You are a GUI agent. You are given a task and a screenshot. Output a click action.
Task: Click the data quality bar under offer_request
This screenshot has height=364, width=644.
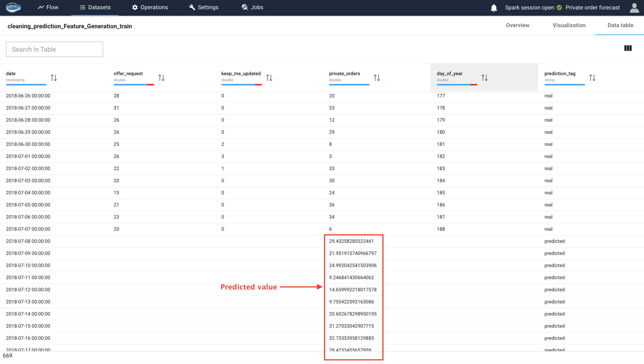(x=134, y=85)
